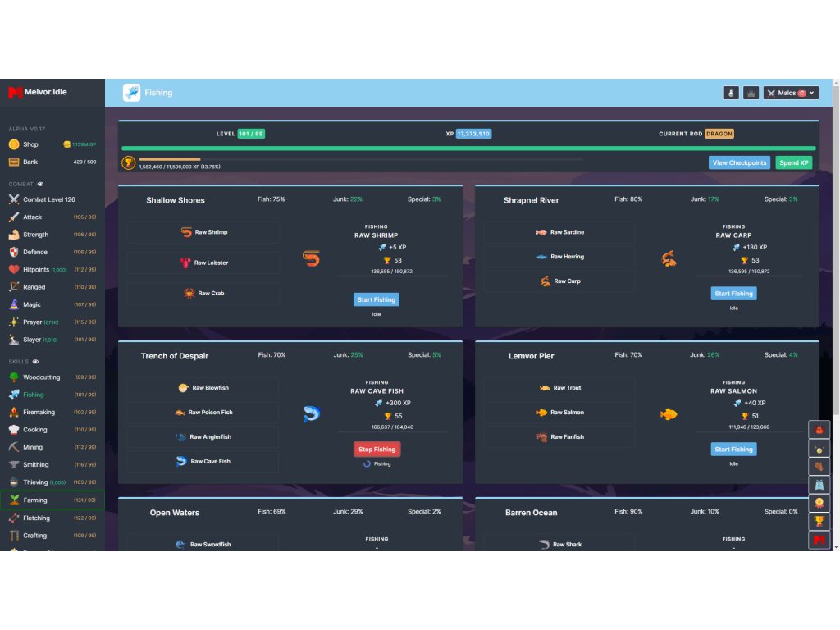
Task: Click the amulet icon on right edge
Action: pos(819,449)
